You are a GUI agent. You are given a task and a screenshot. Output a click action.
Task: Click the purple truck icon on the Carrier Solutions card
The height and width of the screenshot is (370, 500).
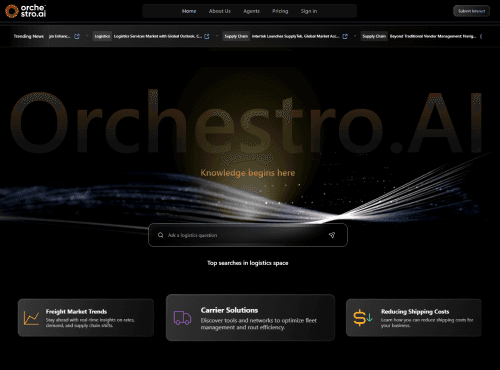click(182, 318)
